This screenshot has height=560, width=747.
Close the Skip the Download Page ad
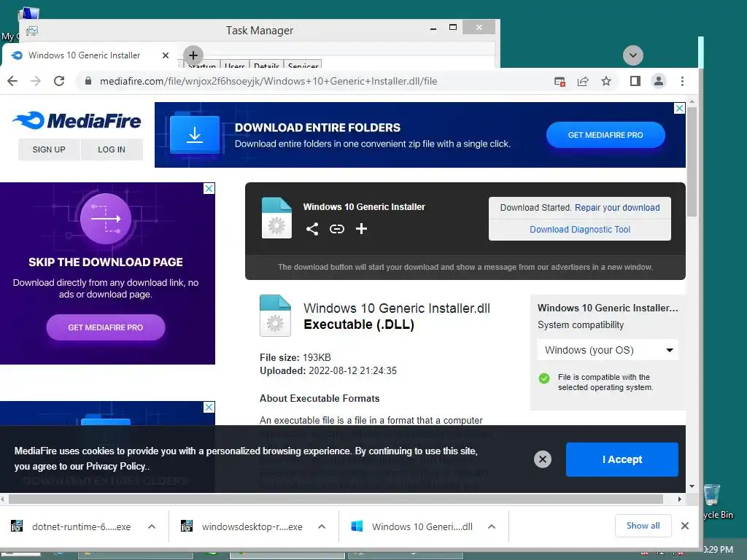point(209,189)
